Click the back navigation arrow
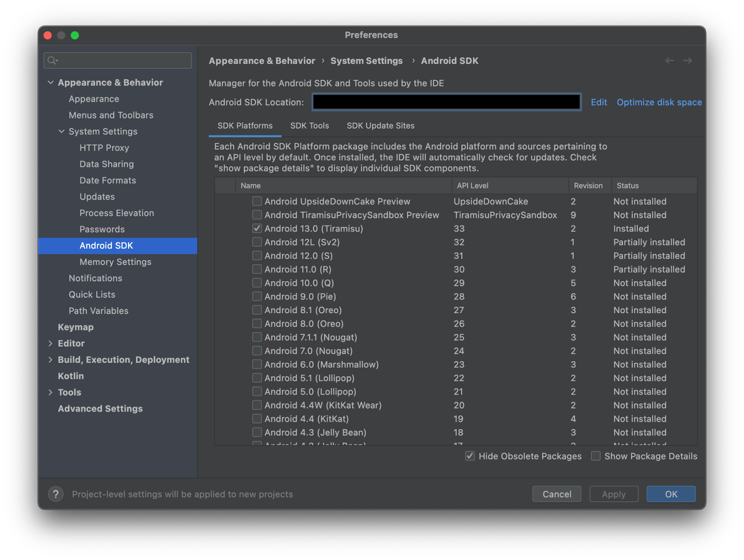Screen dimensions: 744x560 tap(670, 60)
